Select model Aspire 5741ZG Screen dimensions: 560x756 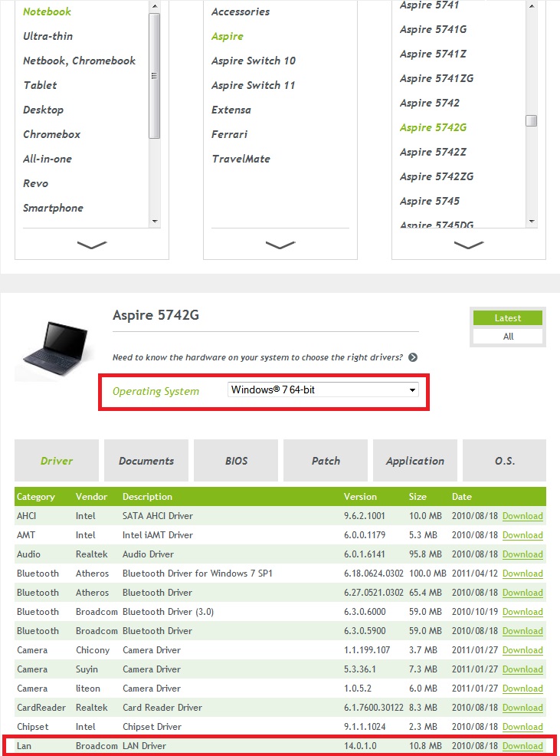coord(437,78)
